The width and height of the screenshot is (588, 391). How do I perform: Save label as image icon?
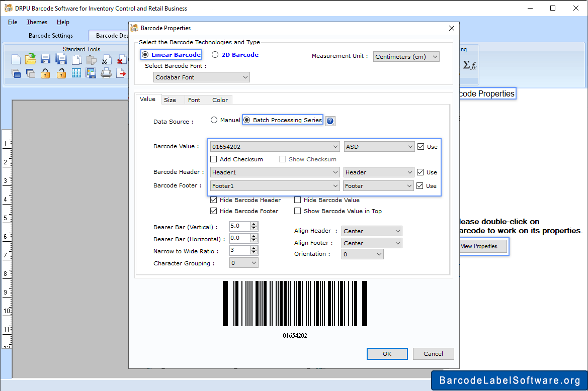click(x=91, y=73)
